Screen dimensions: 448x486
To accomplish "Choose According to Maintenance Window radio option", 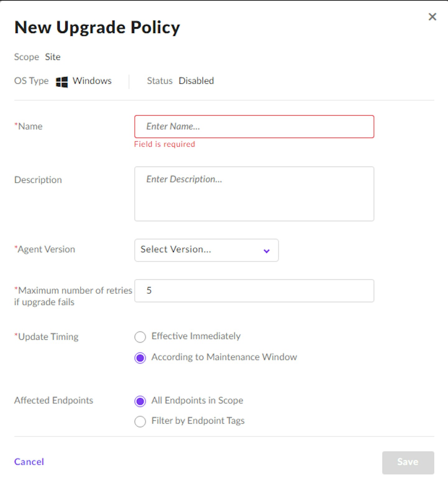I will [140, 358].
